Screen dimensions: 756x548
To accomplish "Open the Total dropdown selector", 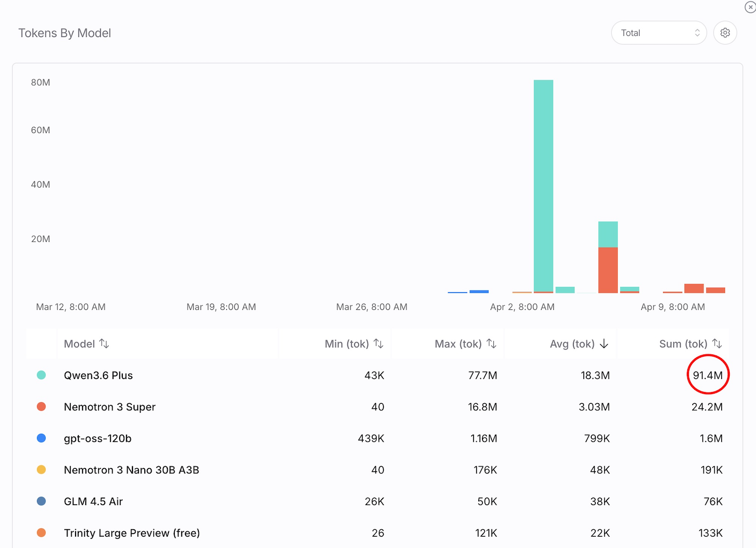I will pyautogui.click(x=658, y=33).
